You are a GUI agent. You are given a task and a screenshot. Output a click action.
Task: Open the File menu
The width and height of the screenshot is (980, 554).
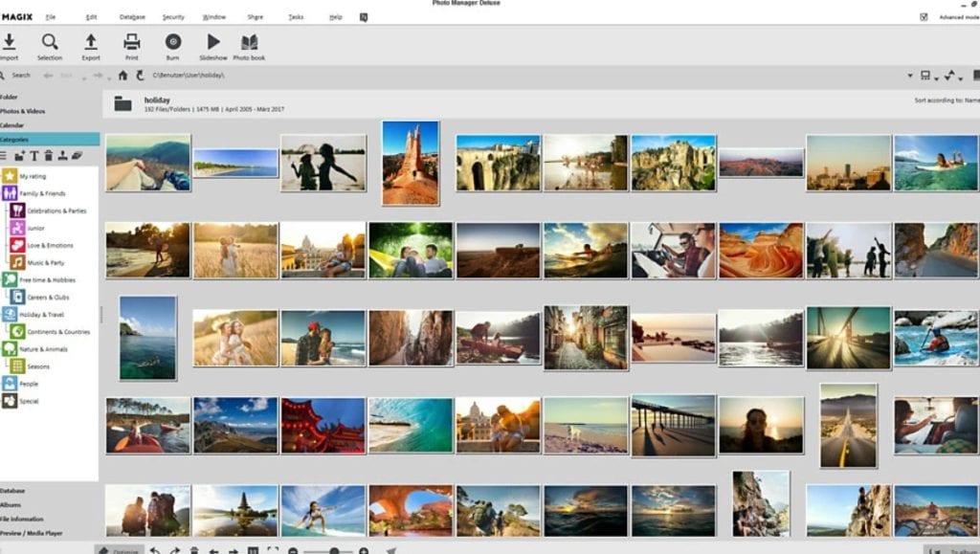[x=51, y=17]
